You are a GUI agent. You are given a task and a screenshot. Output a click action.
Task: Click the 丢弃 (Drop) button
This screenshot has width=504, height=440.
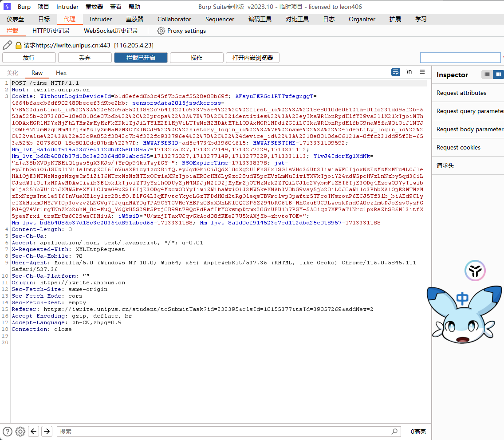coord(85,58)
